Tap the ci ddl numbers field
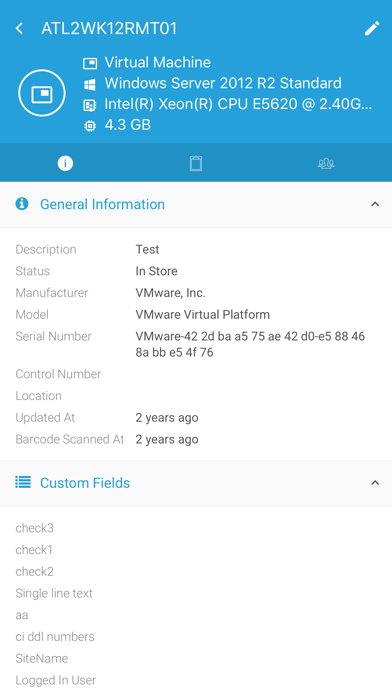Viewport: 392px width, 696px height. (x=55, y=637)
